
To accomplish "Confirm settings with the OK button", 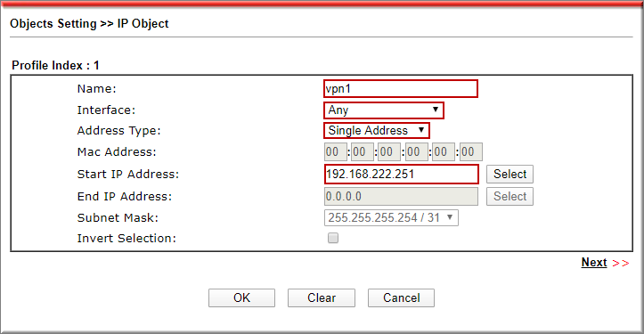I will pos(241,297).
